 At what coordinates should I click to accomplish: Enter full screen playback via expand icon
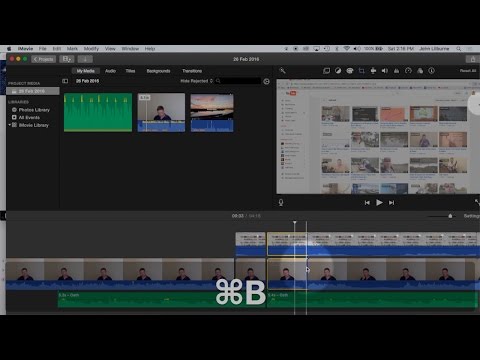pyautogui.click(x=477, y=202)
